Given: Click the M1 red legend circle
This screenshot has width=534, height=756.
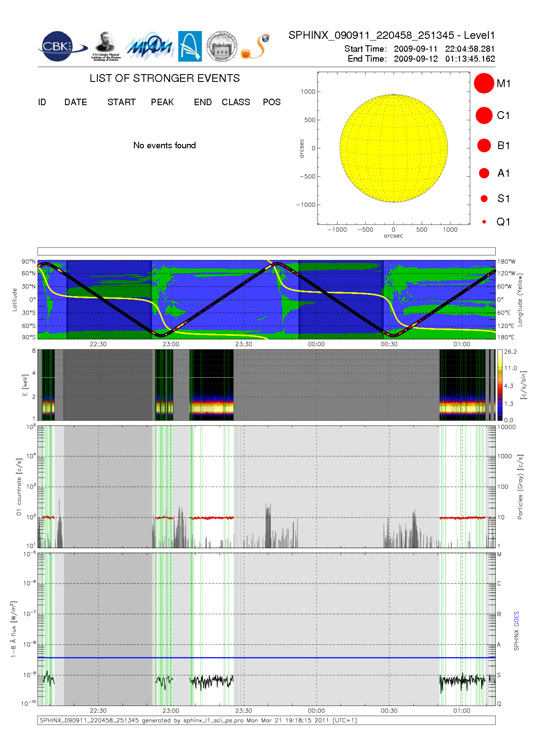Looking at the screenshot, I should point(484,83).
